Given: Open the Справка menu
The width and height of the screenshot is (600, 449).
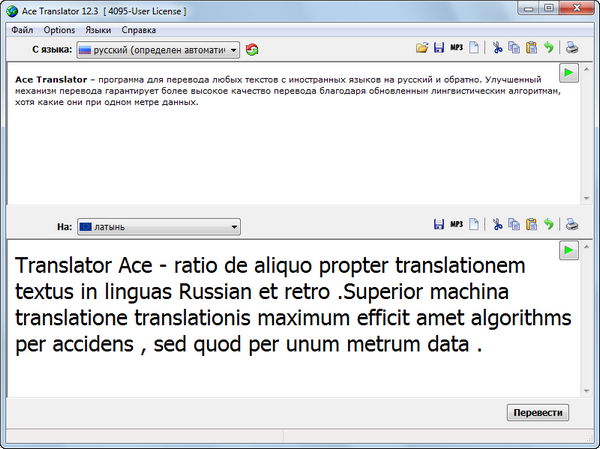Looking at the screenshot, I should (x=140, y=30).
